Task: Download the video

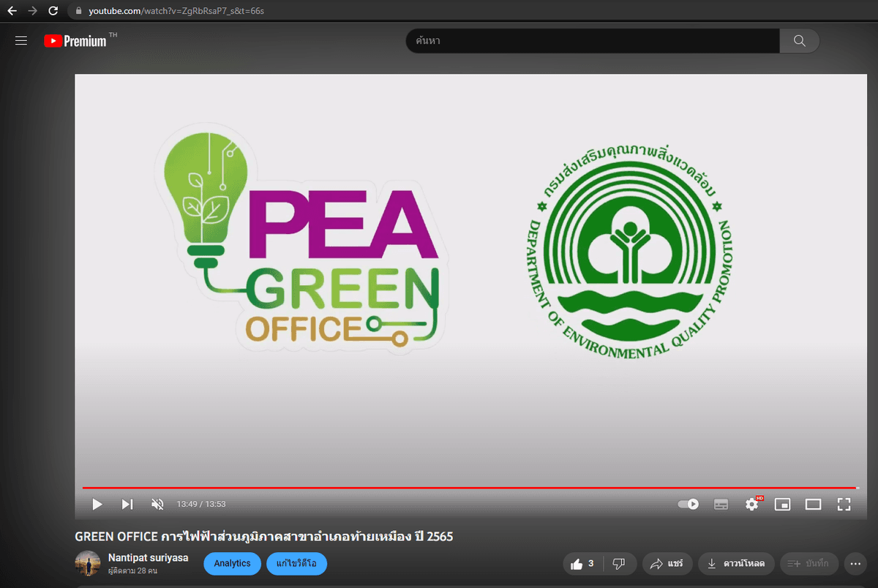Action: coord(736,563)
